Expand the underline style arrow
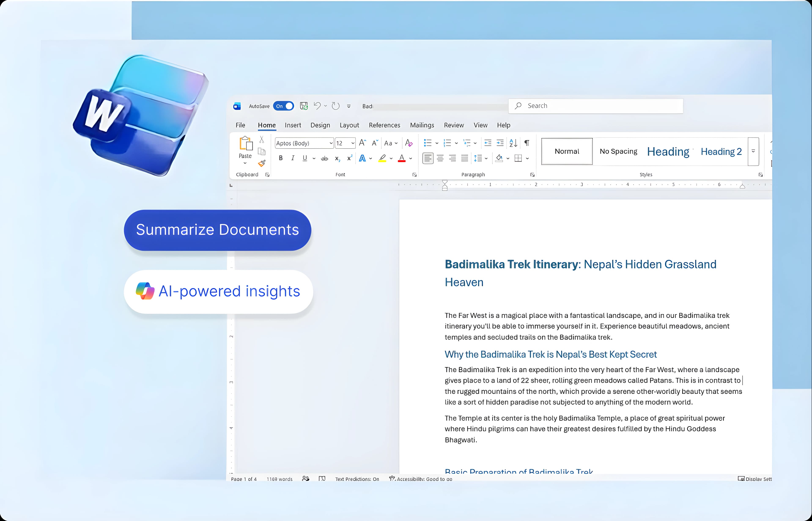 [314, 158]
